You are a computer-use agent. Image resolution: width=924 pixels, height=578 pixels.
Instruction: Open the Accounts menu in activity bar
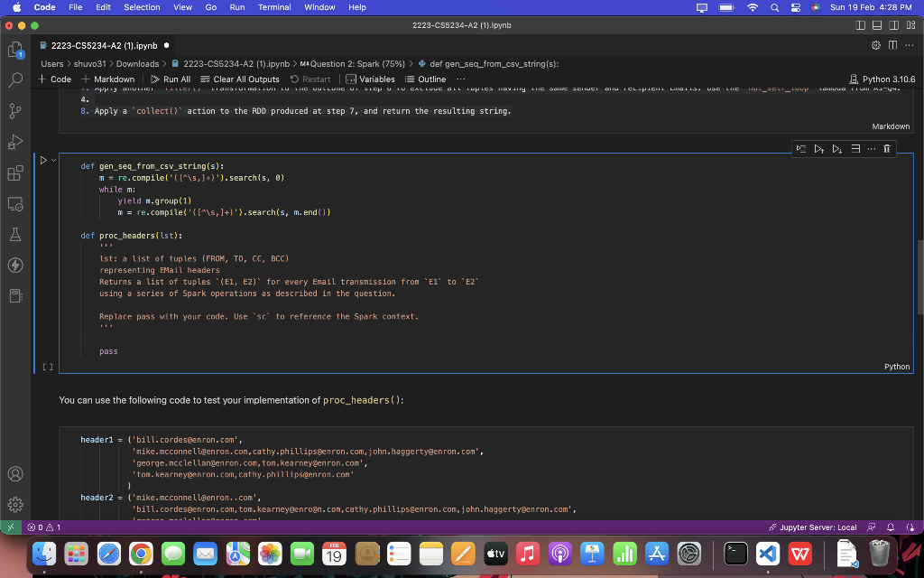point(15,473)
